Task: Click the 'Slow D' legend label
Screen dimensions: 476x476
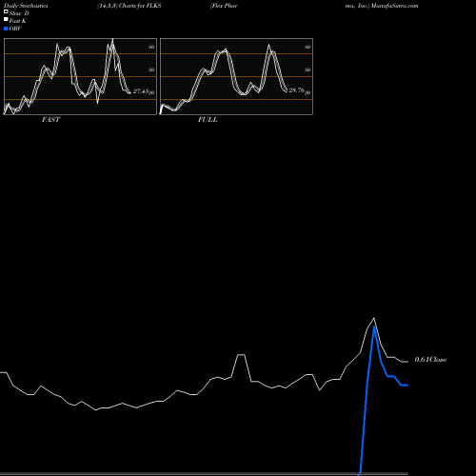Action: pyautogui.click(x=19, y=13)
